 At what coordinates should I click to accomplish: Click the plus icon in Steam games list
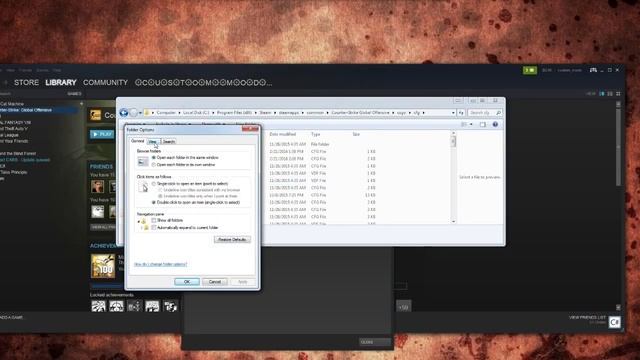[x=81, y=104]
